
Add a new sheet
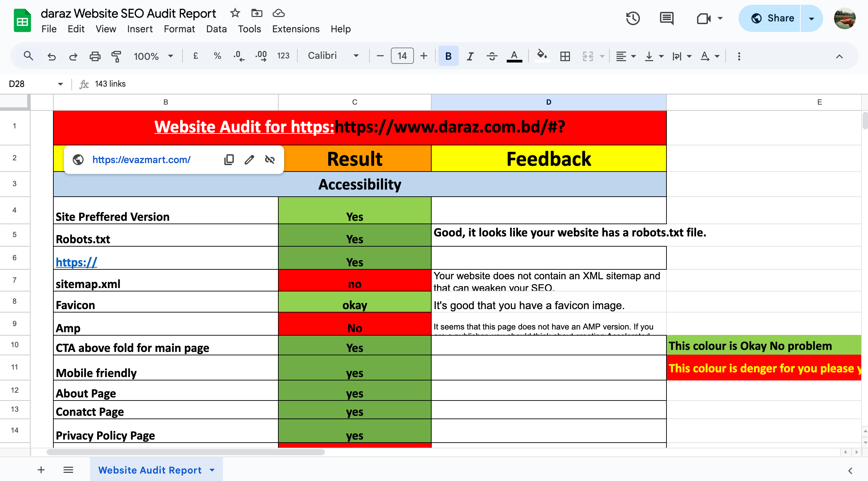41,470
